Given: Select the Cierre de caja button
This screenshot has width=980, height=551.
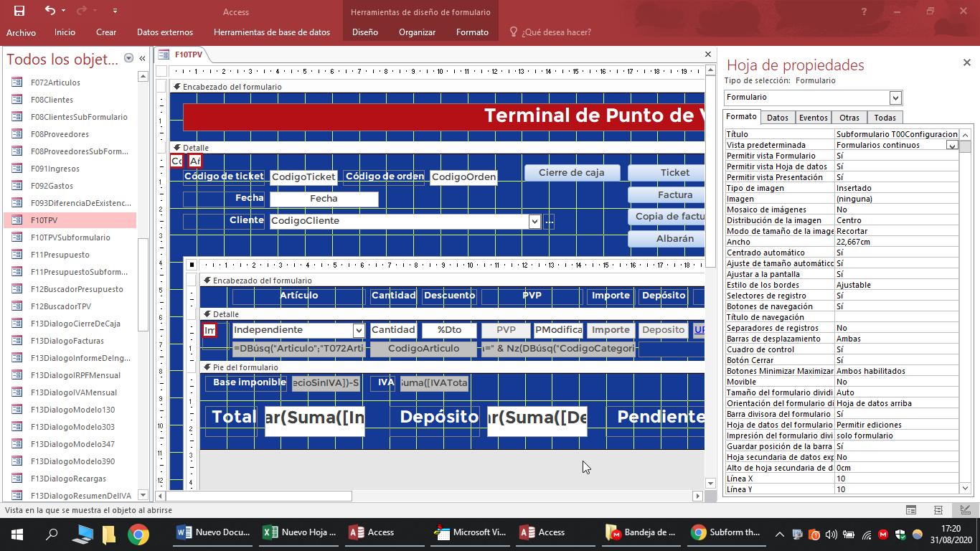Looking at the screenshot, I should pos(571,173).
